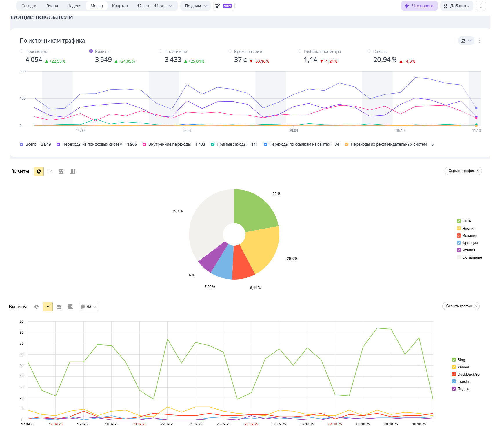Collapse pie chart with Скрыть график
The image size is (504, 431).
(x=463, y=171)
